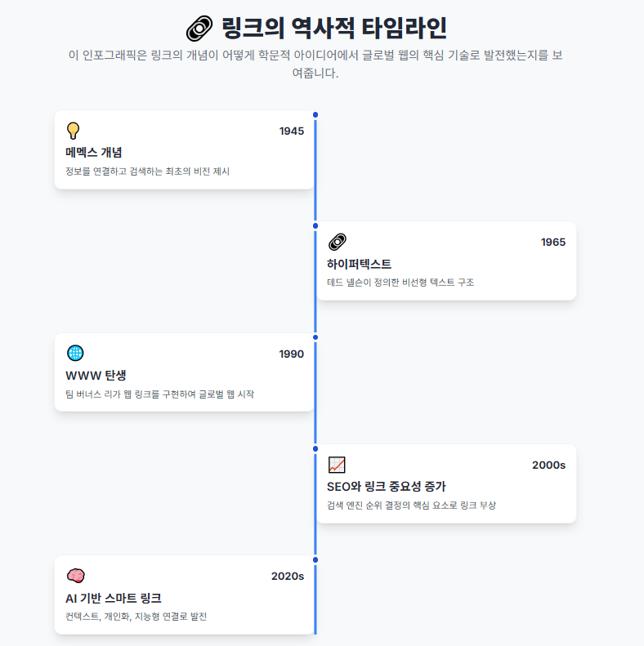
Task: Select the timeline dot for 1945
Action: pyautogui.click(x=315, y=114)
